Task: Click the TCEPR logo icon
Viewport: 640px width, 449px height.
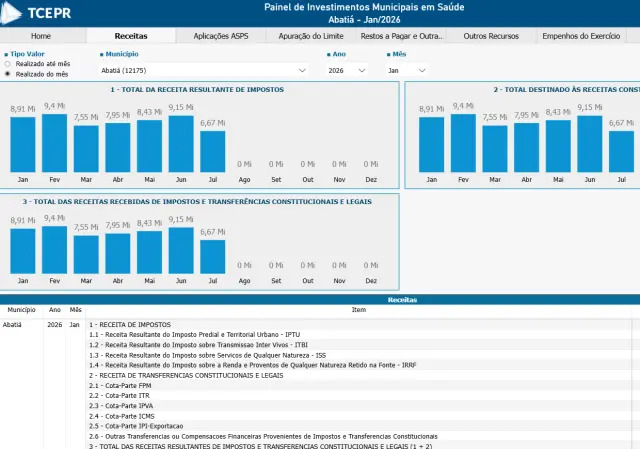Action: pos(11,13)
